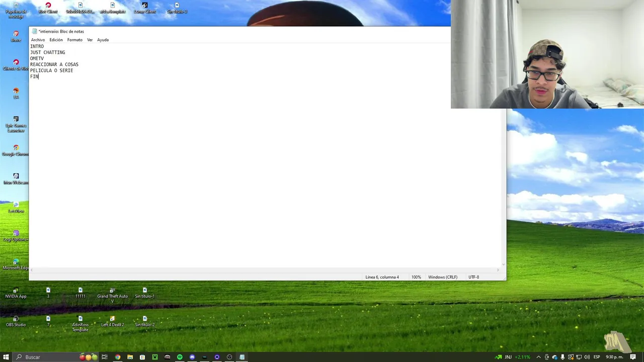This screenshot has height=362, width=644.
Task: Click the JUST CHATTING line in Notepad
Action: [x=47, y=52]
